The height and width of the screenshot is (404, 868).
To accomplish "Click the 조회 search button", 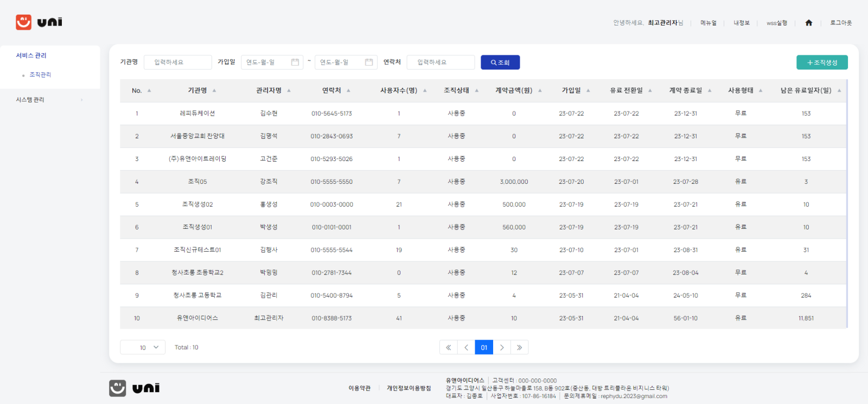I will pos(500,62).
